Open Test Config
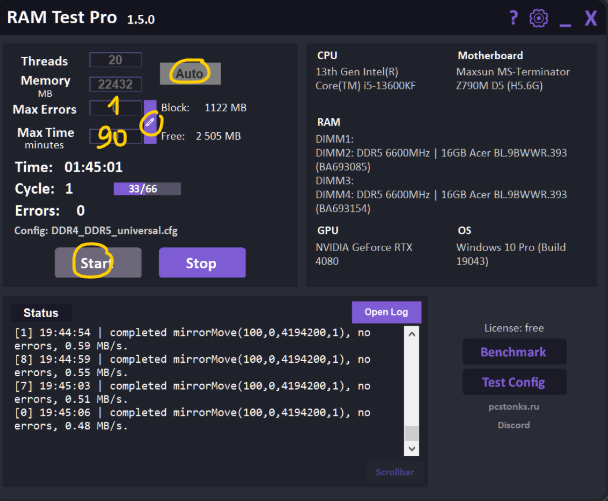 coord(514,382)
